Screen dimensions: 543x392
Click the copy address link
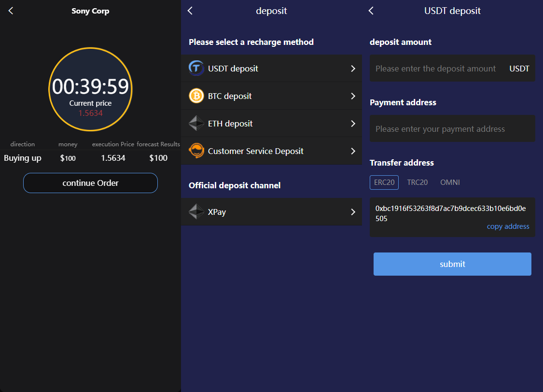pos(508,226)
